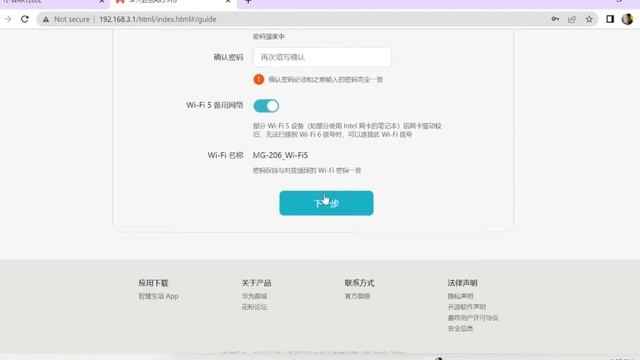640x360 pixels.
Task: Open 智慧生活 App download link
Action: (159, 296)
